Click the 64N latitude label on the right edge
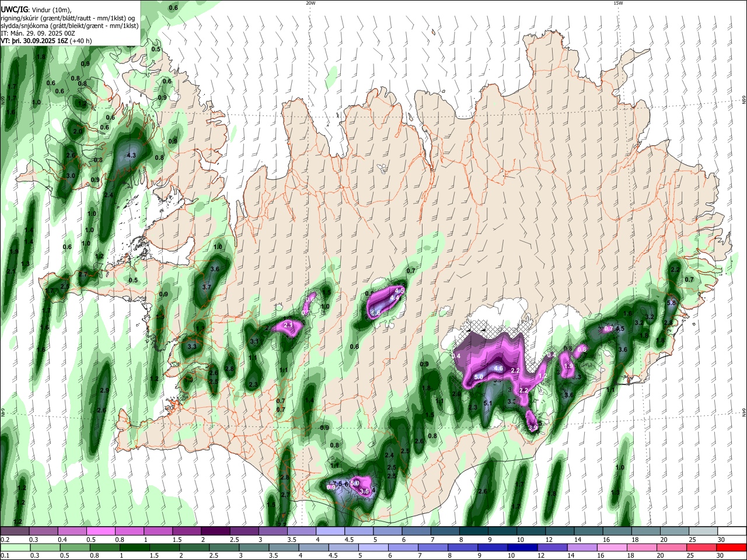747x560 pixels. coord(744,413)
